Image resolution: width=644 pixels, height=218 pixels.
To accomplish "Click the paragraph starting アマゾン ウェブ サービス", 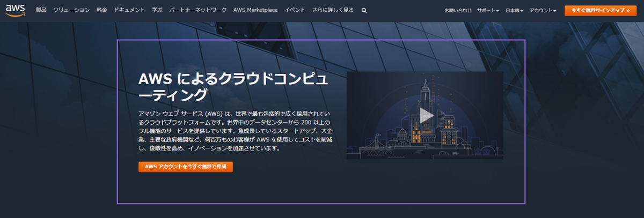I will pyautogui.click(x=235, y=131).
